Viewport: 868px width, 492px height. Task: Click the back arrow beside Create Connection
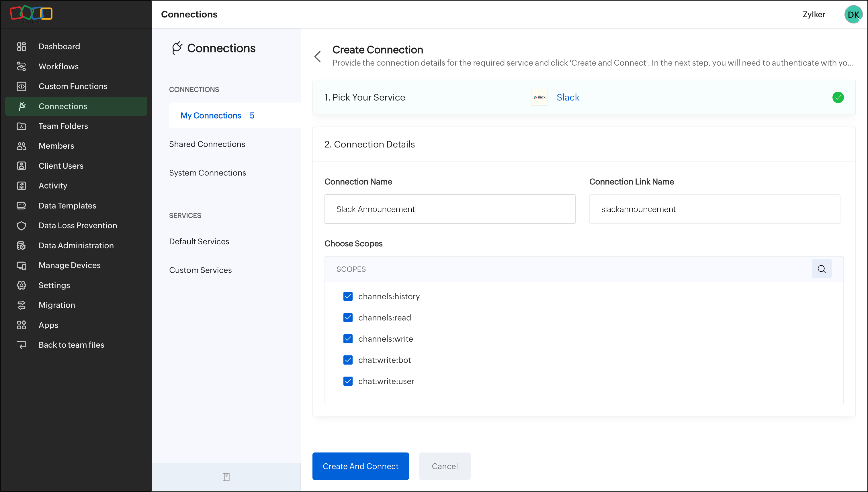pos(318,56)
